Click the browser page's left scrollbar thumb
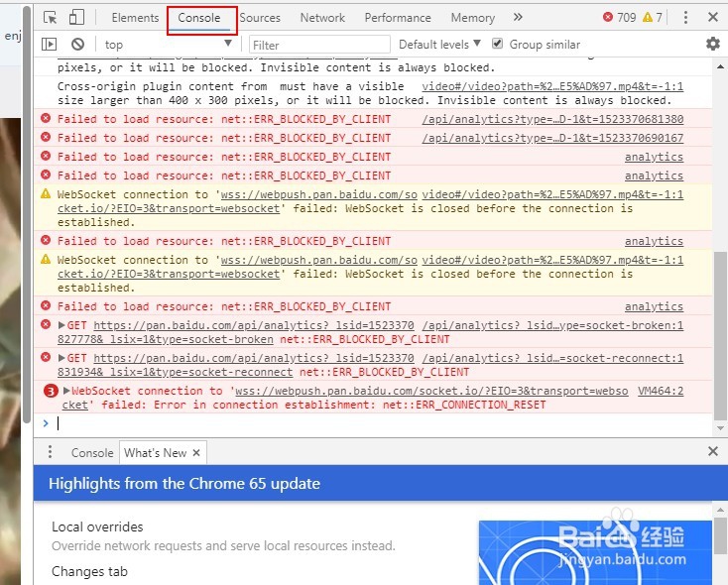 point(27,214)
